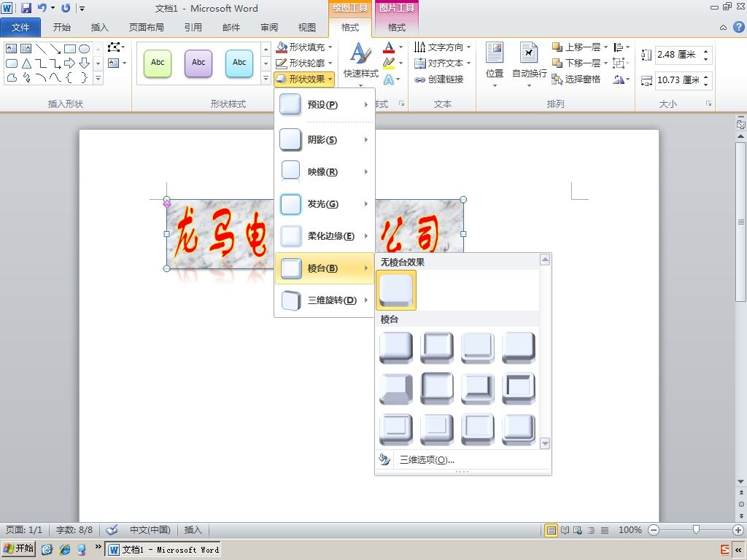This screenshot has width=747, height=560.
Task: Select the print layout view icon
Action: pyautogui.click(x=551, y=529)
